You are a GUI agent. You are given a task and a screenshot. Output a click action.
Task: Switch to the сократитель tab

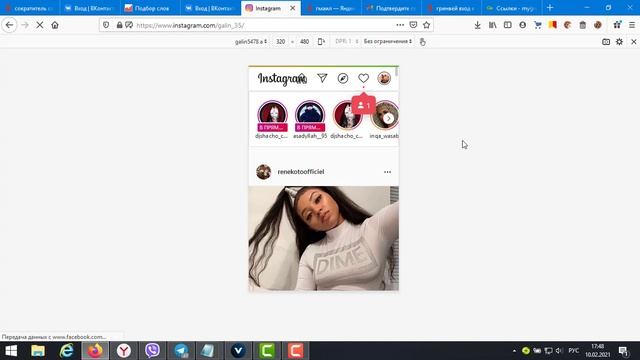click(30, 8)
